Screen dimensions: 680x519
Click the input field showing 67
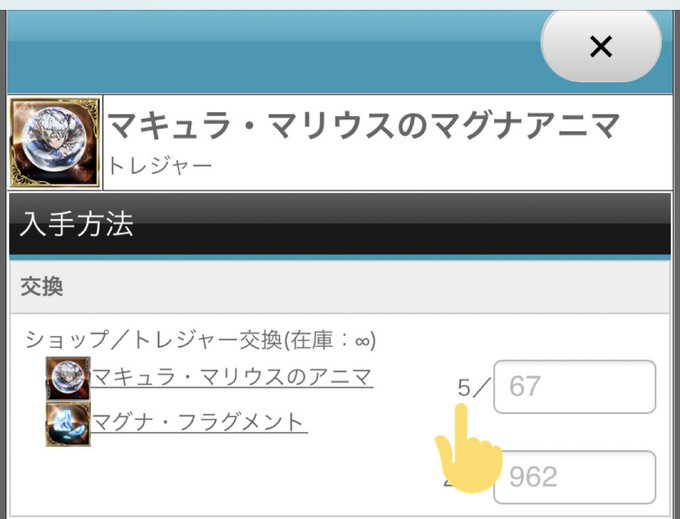click(x=574, y=386)
